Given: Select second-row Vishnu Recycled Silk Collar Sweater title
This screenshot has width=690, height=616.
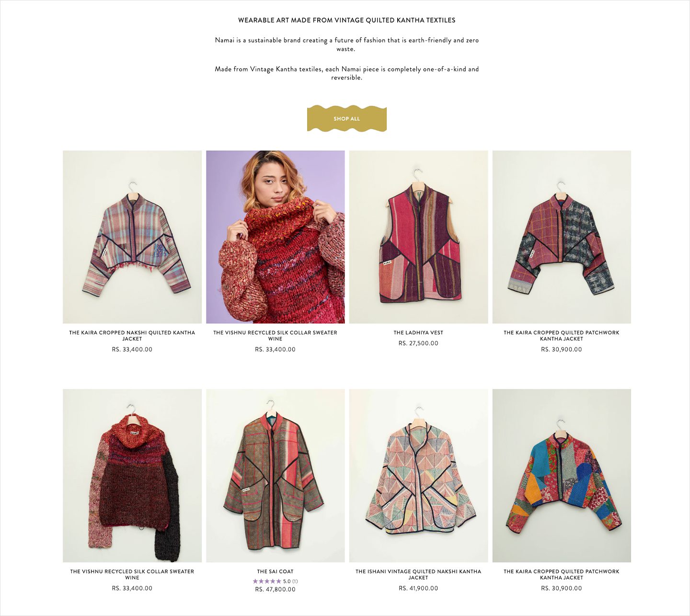Looking at the screenshot, I should click(x=132, y=574).
